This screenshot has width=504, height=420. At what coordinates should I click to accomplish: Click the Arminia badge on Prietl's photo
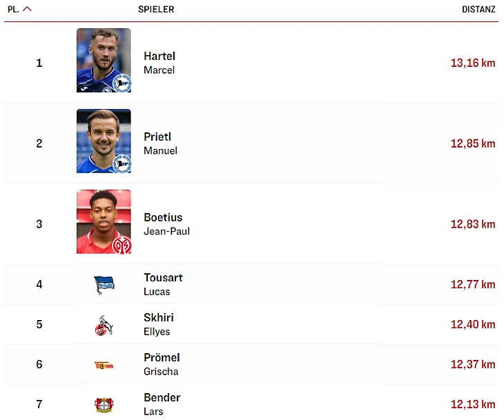click(x=122, y=163)
